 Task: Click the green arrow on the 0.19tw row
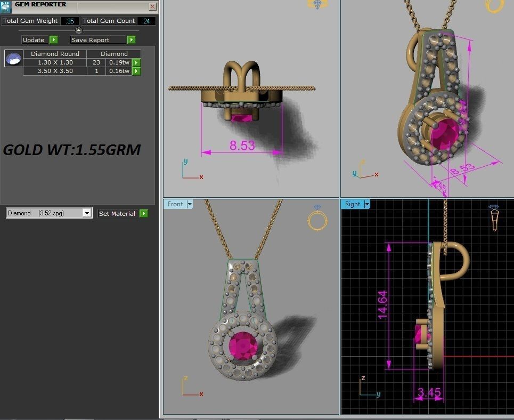136,62
